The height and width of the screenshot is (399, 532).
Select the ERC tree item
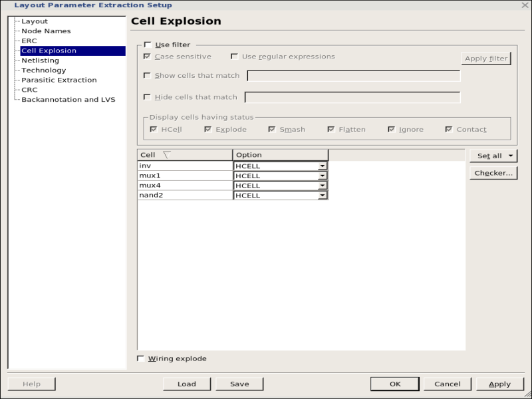(x=29, y=41)
